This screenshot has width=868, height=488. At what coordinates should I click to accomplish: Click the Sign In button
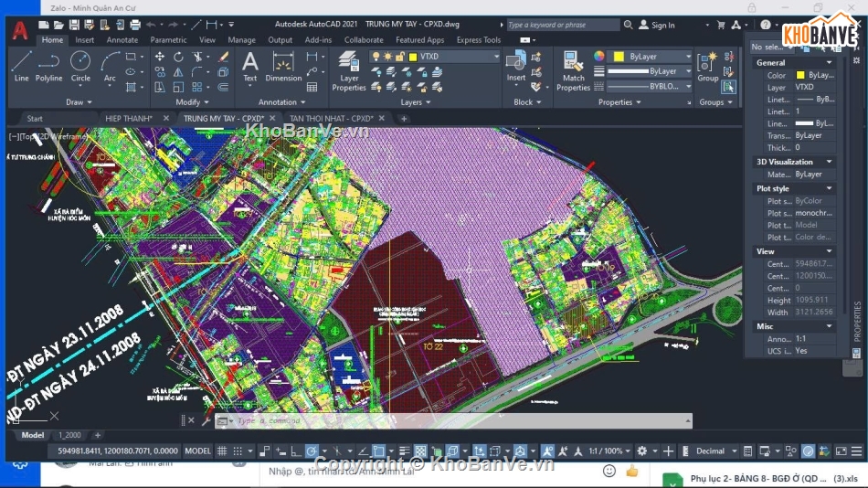pos(658,25)
